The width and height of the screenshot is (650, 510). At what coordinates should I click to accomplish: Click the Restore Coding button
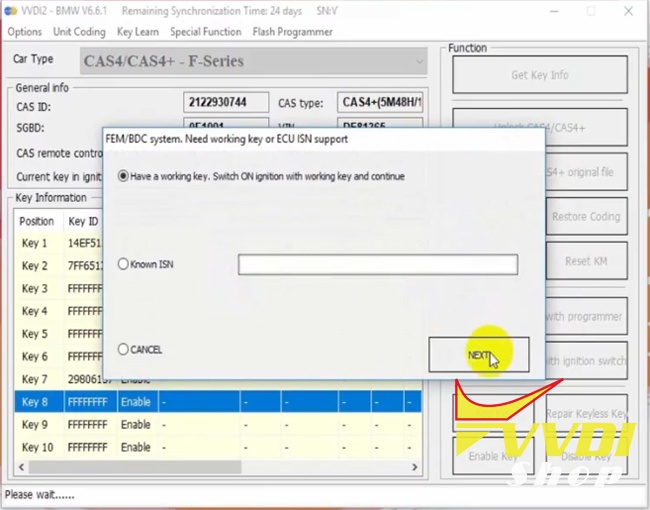(x=586, y=216)
